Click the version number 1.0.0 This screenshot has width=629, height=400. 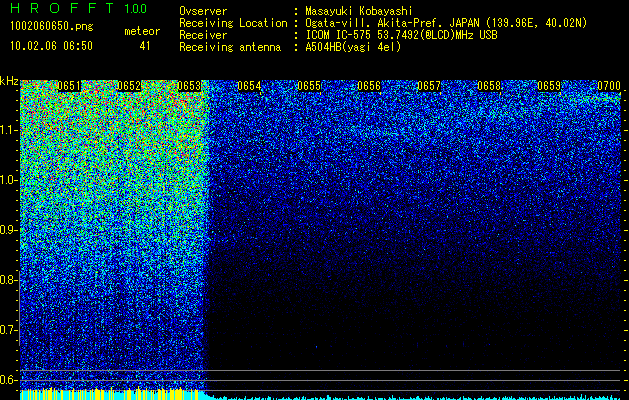click(x=135, y=8)
